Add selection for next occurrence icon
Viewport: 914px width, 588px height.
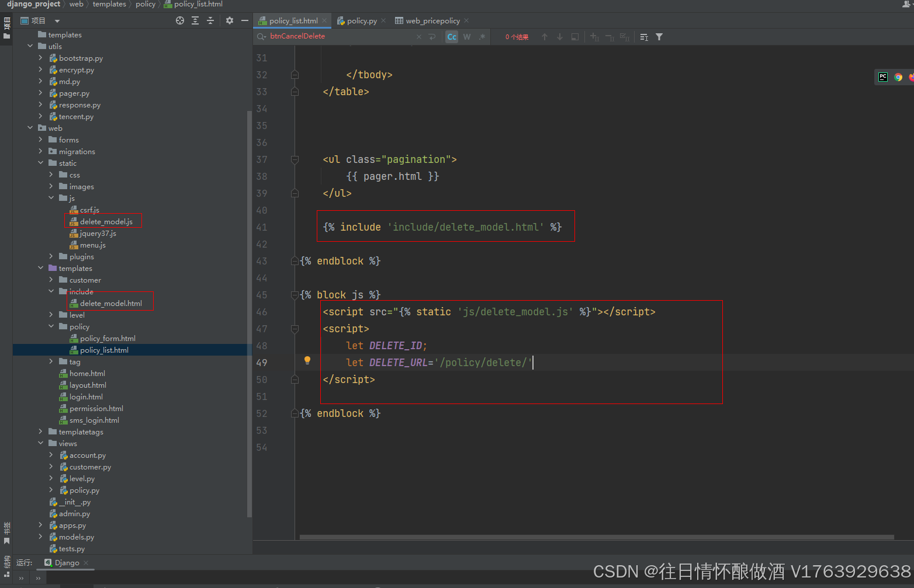click(594, 37)
